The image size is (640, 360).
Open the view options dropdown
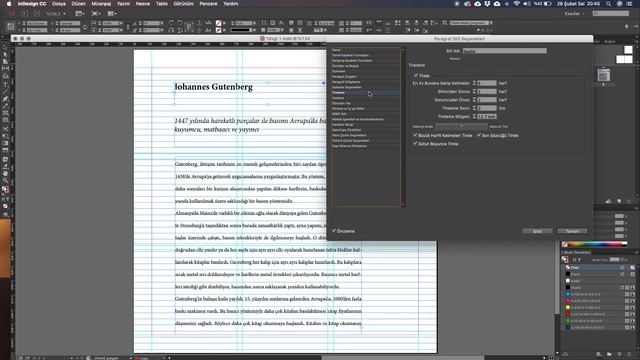coord(80,13)
